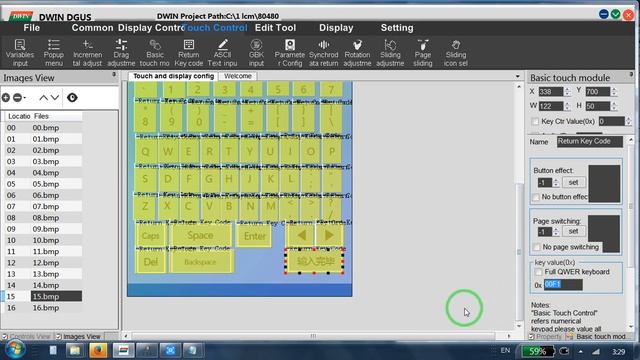Screen dimensions: 640x360
Task: Move the selected image down
Action: [x=55, y=98]
